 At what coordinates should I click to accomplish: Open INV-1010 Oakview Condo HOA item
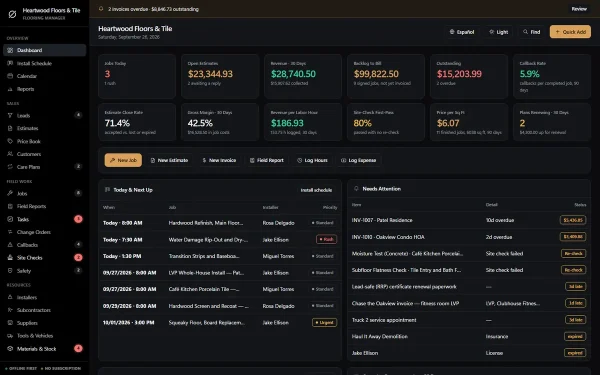tap(469, 237)
